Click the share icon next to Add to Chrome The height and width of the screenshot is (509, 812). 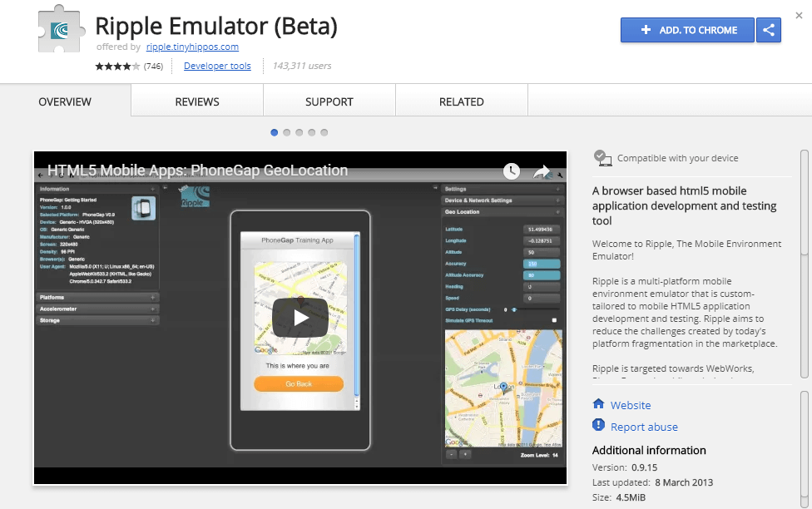[x=769, y=30]
